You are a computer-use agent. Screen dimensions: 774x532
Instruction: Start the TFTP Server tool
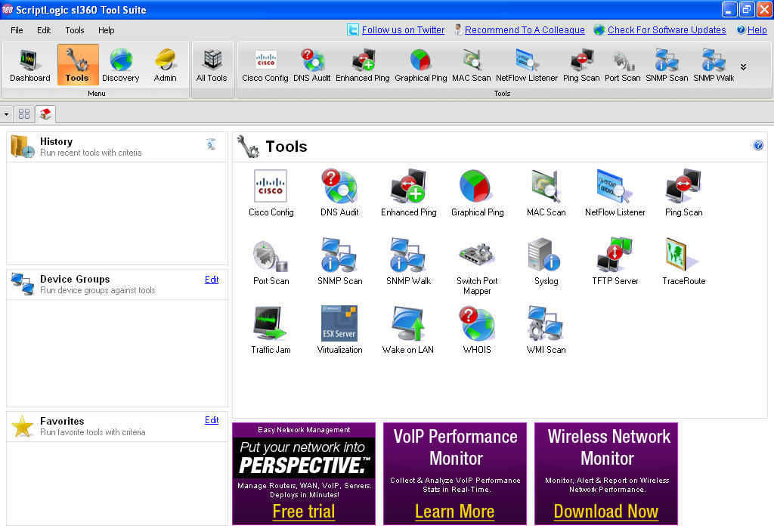615,257
